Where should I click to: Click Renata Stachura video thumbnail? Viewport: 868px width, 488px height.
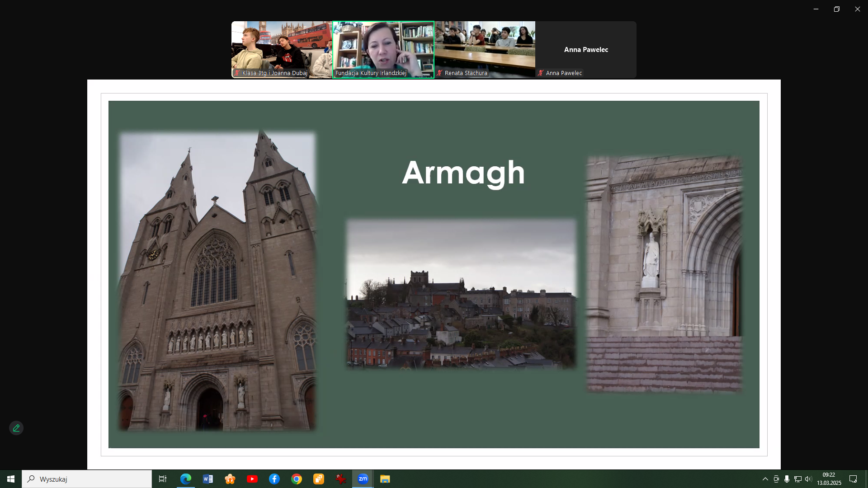click(x=485, y=49)
